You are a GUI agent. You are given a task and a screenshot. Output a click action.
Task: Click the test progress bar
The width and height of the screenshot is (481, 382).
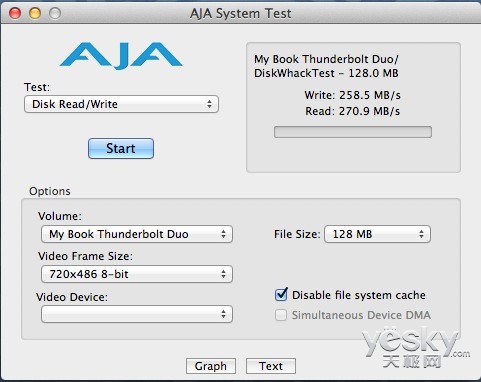tap(353, 132)
